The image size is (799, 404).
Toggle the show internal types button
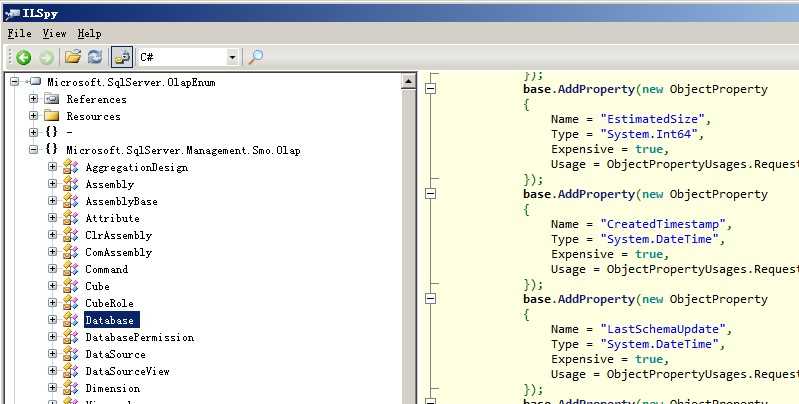pyautogui.click(x=122, y=57)
